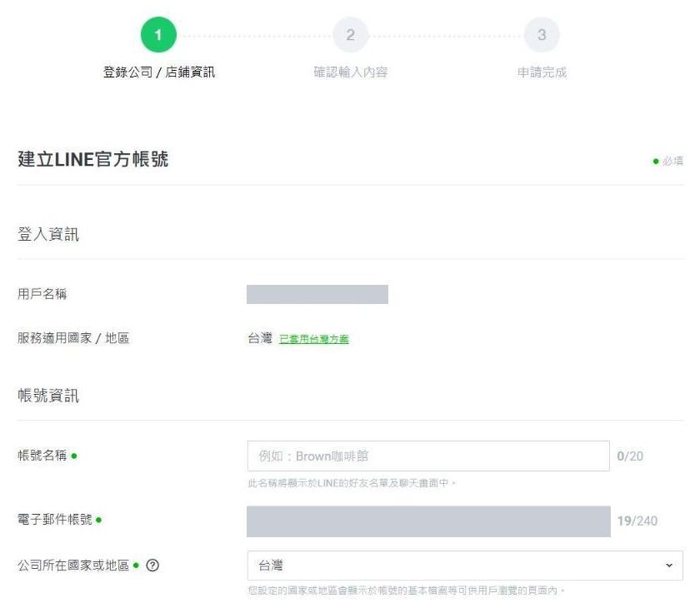Click the 帳號資訊 section heading

click(x=48, y=396)
